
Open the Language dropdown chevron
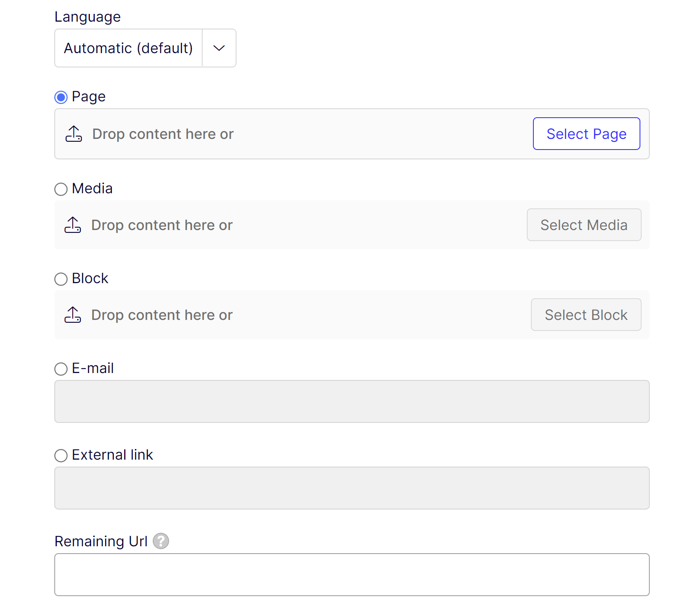pyautogui.click(x=219, y=48)
